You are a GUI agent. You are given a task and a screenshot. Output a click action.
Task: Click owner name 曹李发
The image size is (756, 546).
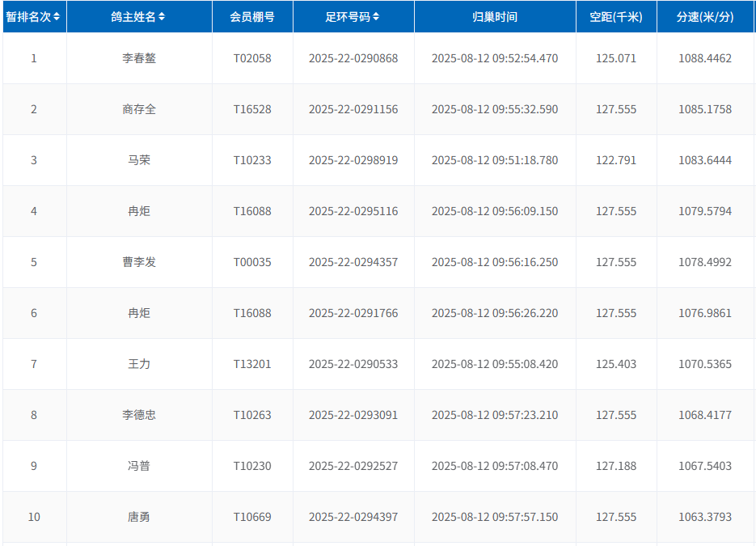(139, 262)
